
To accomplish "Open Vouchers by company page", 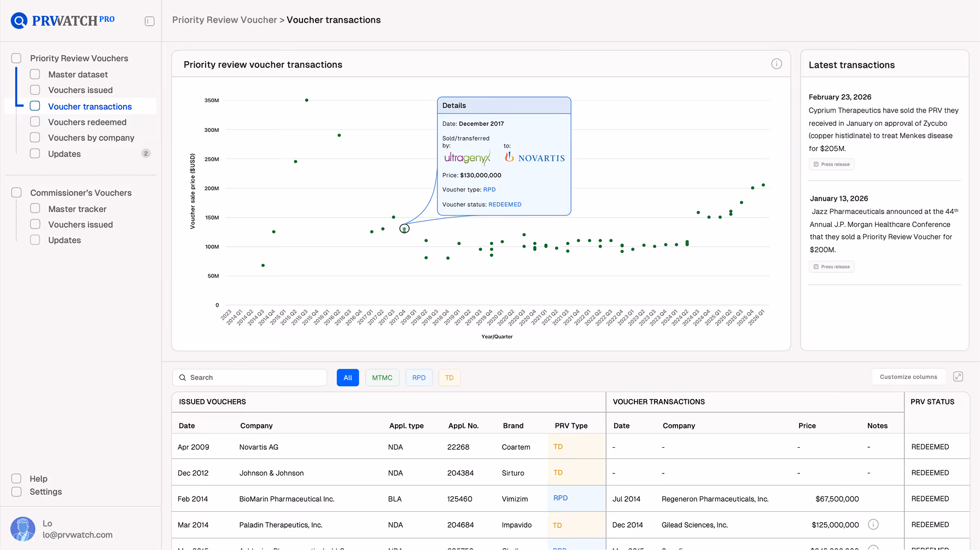I will click(91, 138).
